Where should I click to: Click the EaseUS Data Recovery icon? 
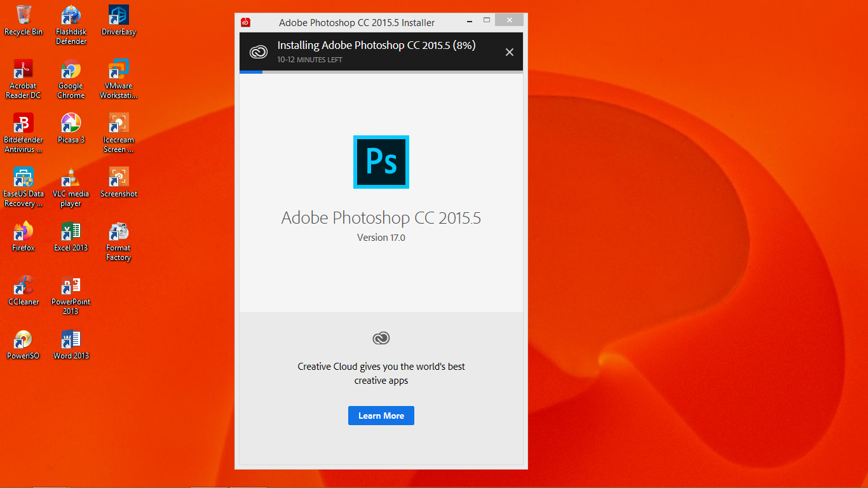[24, 187]
